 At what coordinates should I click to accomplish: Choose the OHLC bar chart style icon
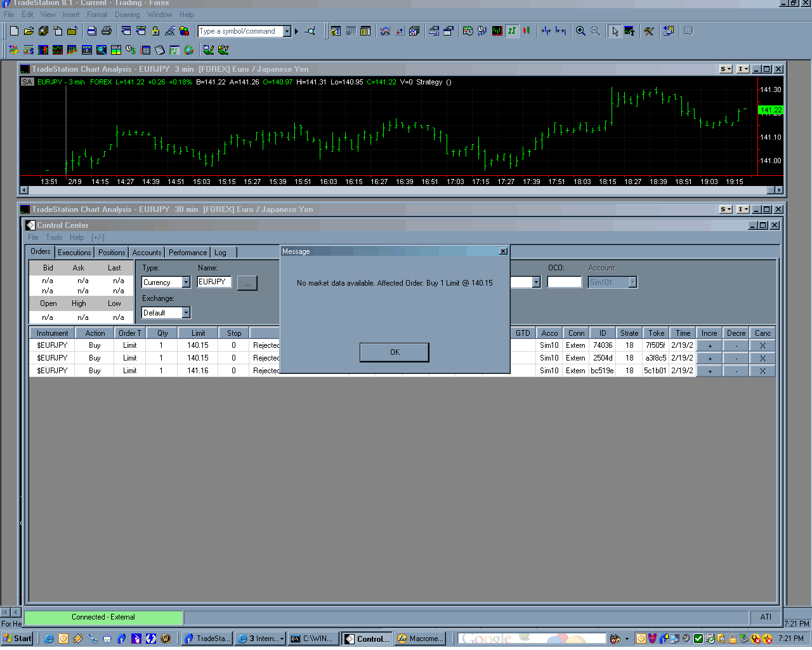pos(512,30)
